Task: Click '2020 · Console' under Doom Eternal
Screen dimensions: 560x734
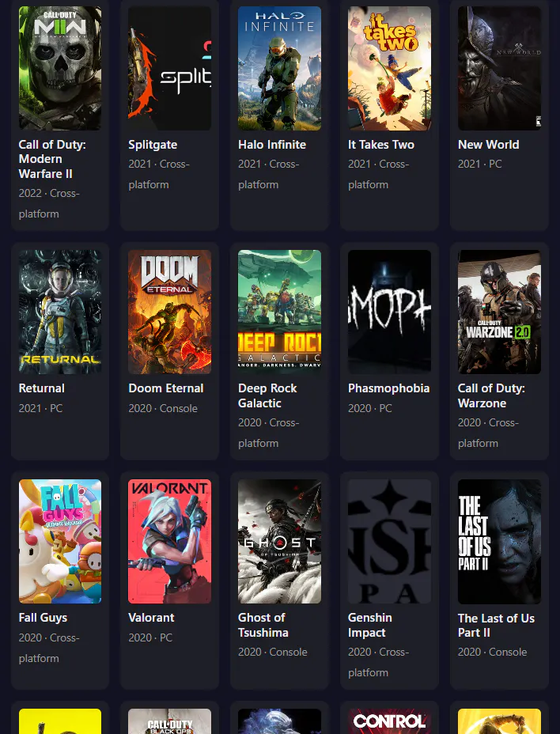Action: coord(163,408)
